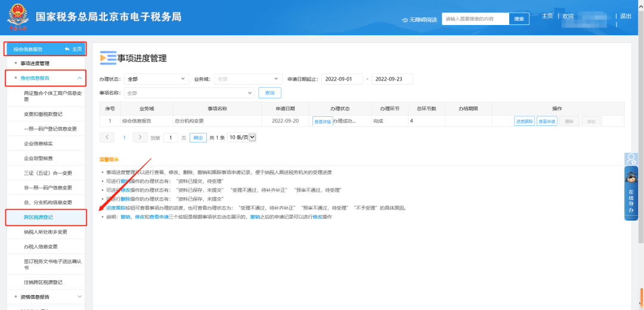Viewport: 644px width, 310px height.
Task: Click the start date field 2022-09-01
Action: pyautogui.click(x=342, y=79)
